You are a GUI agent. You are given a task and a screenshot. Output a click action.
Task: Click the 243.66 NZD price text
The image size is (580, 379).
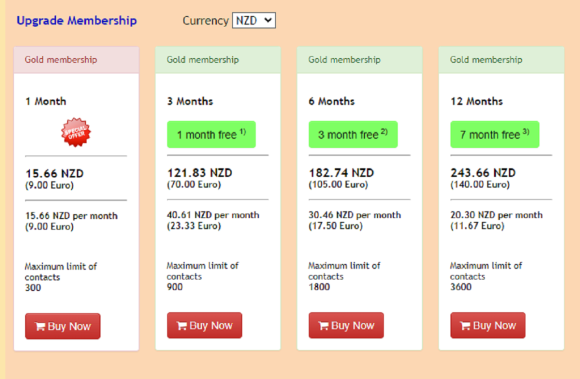tap(483, 173)
